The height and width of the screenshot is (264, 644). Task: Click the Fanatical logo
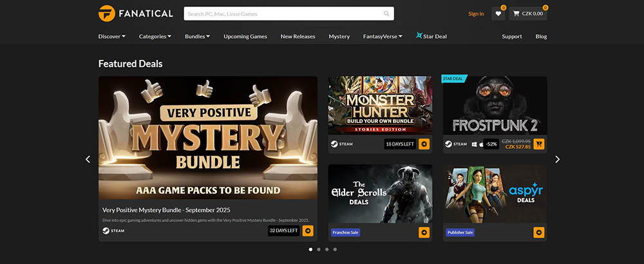pyautogui.click(x=135, y=14)
